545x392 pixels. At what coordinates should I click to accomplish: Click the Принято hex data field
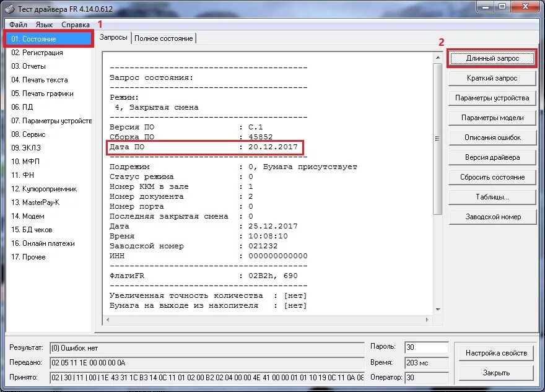coord(207,377)
